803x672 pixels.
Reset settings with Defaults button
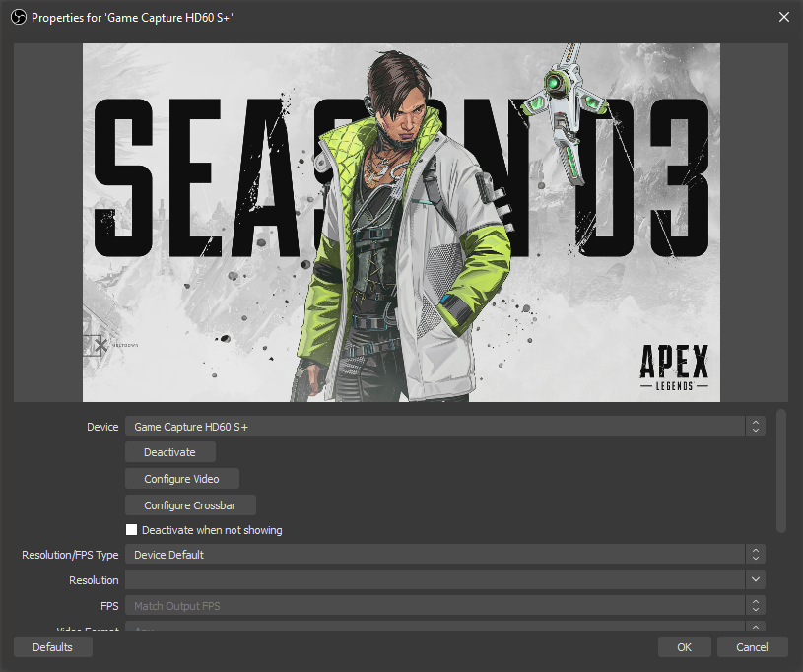pyautogui.click(x=53, y=647)
